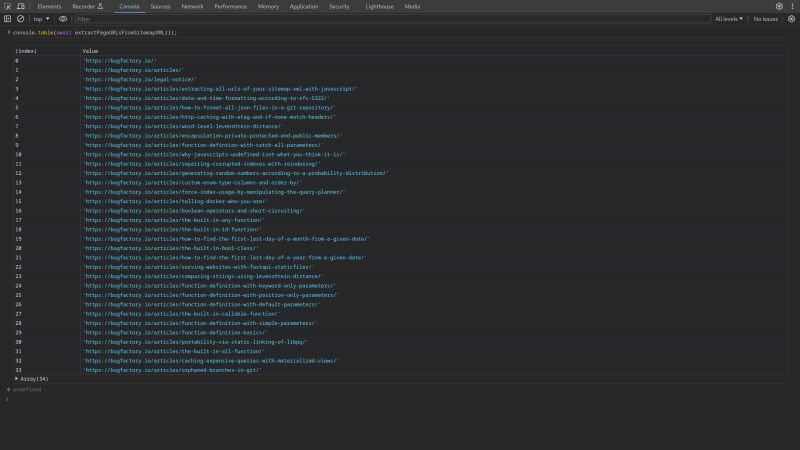Open the Security tab

[339, 7]
